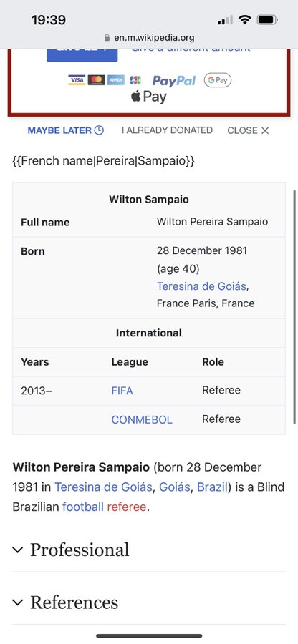Open the CONMEBOL link
Screen dimensions: 298x644
[x=142, y=420]
